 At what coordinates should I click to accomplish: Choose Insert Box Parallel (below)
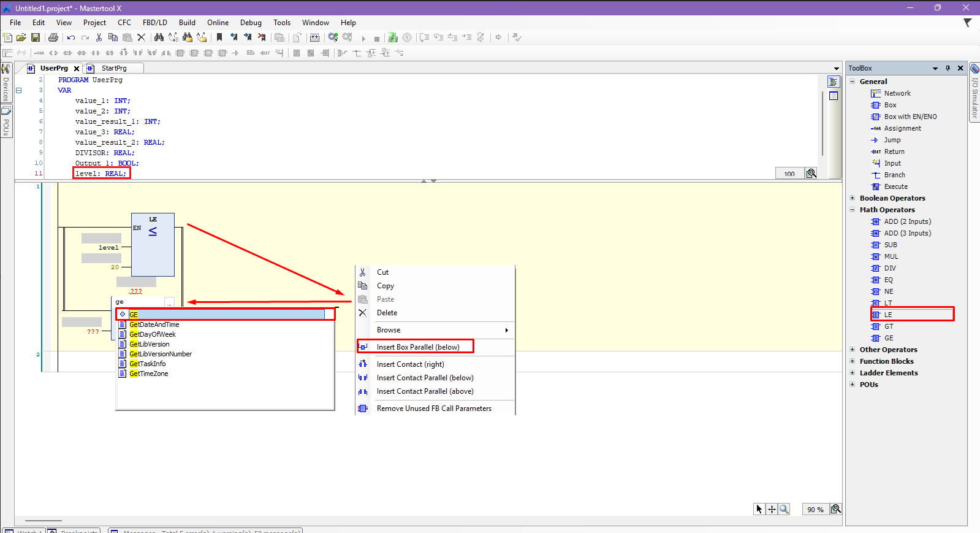(x=418, y=347)
